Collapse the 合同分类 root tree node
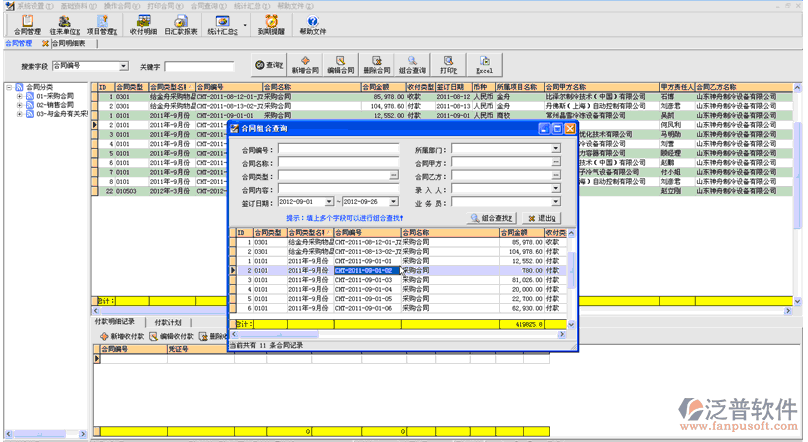 click(x=9, y=87)
